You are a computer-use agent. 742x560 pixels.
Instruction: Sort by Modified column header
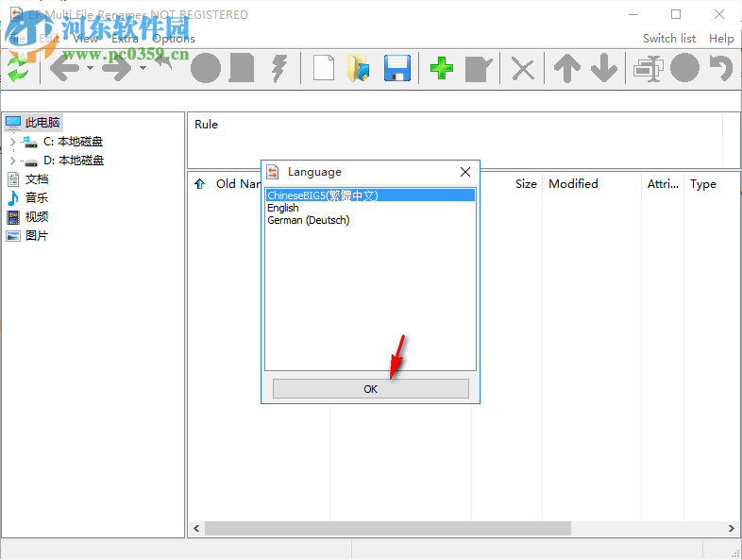tap(573, 183)
